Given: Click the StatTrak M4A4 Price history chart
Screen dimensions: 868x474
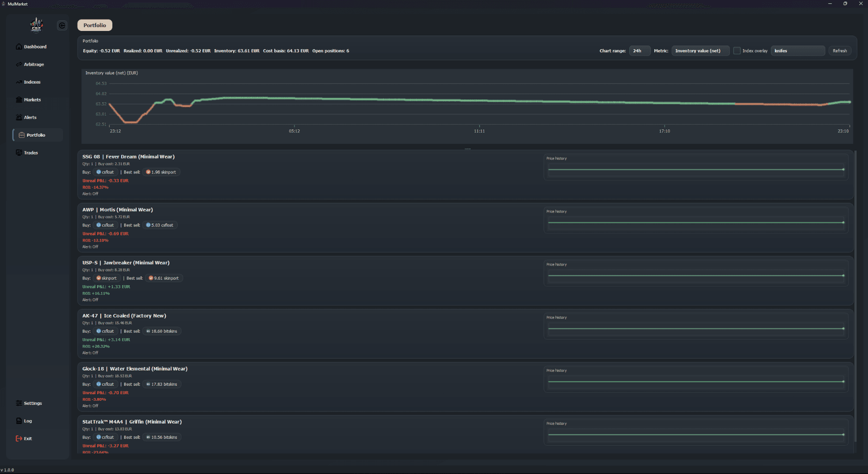Looking at the screenshot, I should tap(696, 434).
